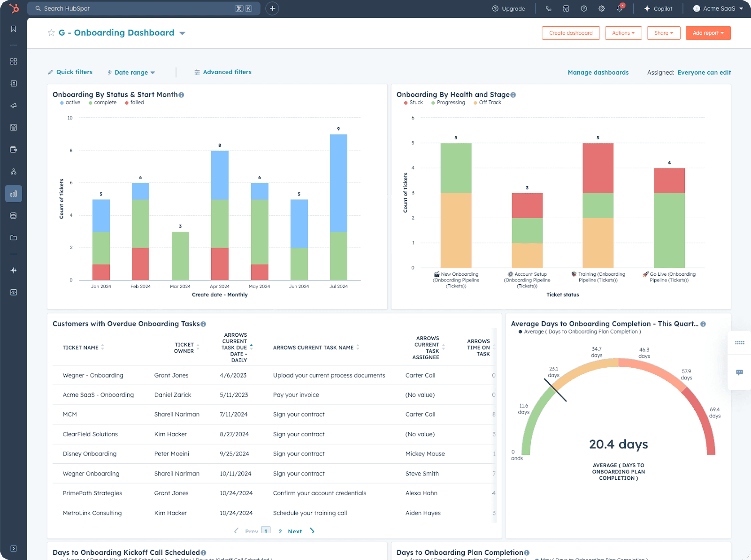Viewport: 751px width, 560px height.
Task: Open the Workspaces grid sidebar icon
Action: click(14, 61)
